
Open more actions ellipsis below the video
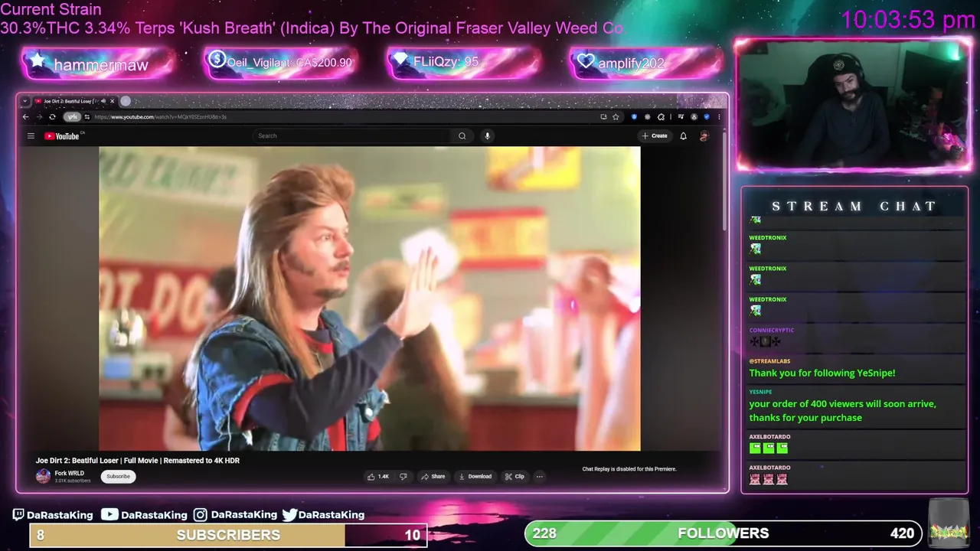(x=539, y=477)
